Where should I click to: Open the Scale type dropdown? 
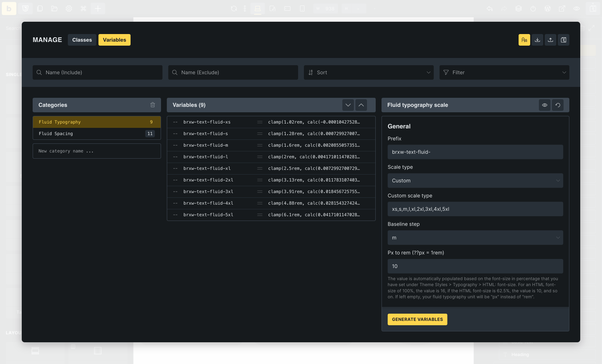click(x=475, y=181)
